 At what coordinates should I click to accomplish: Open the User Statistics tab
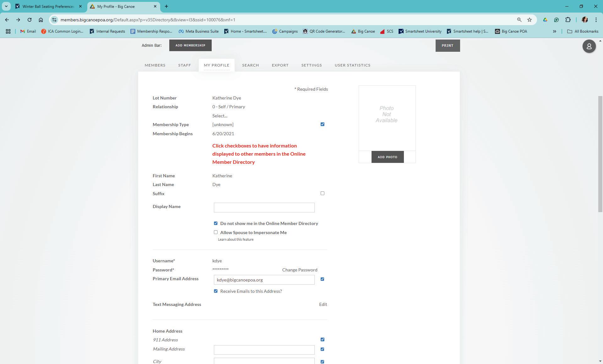point(352,65)
